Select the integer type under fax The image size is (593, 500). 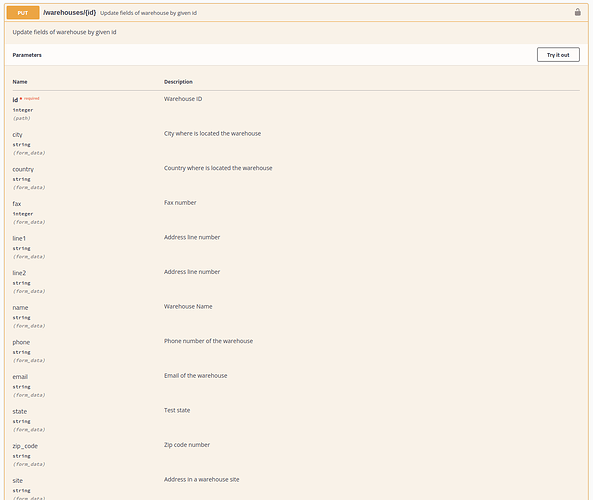(x=23, y=214)
